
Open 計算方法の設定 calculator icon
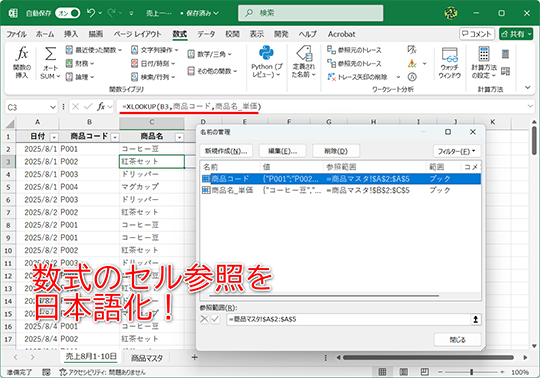pos(484,54)
